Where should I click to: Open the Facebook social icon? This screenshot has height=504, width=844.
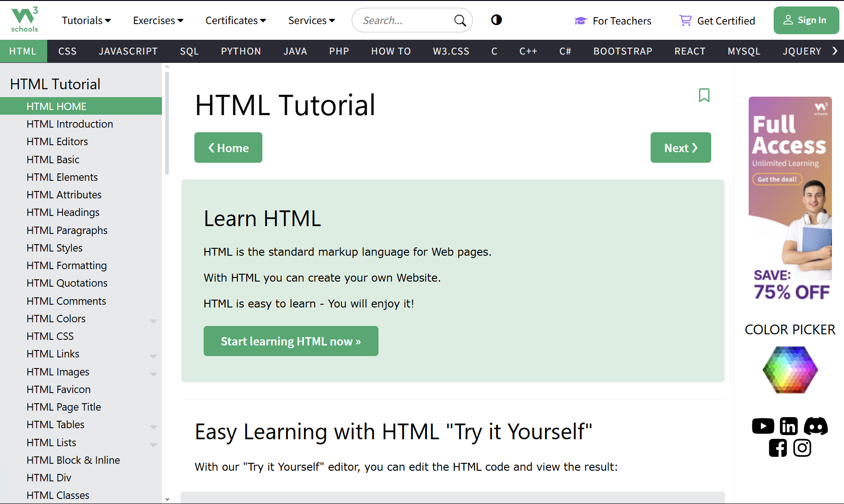(777, 448)
